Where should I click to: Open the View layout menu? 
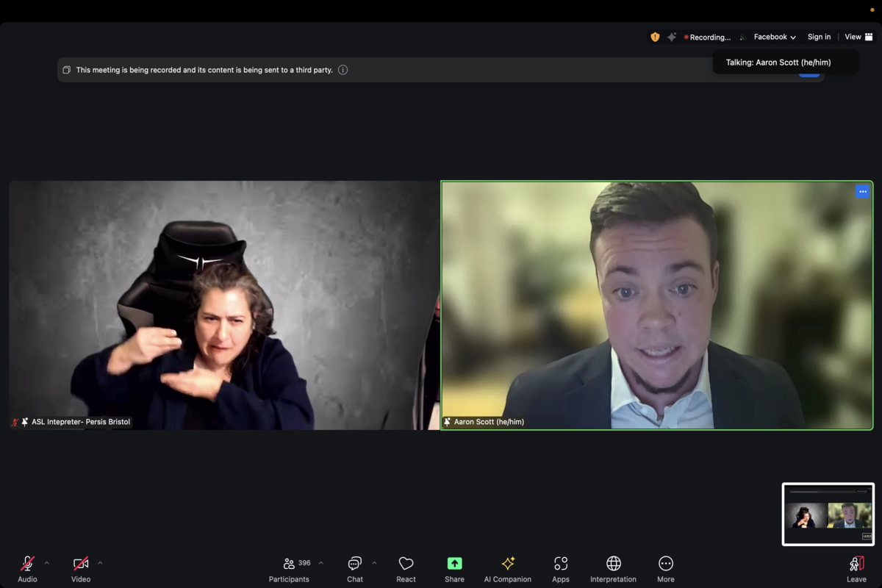(858, 37)
